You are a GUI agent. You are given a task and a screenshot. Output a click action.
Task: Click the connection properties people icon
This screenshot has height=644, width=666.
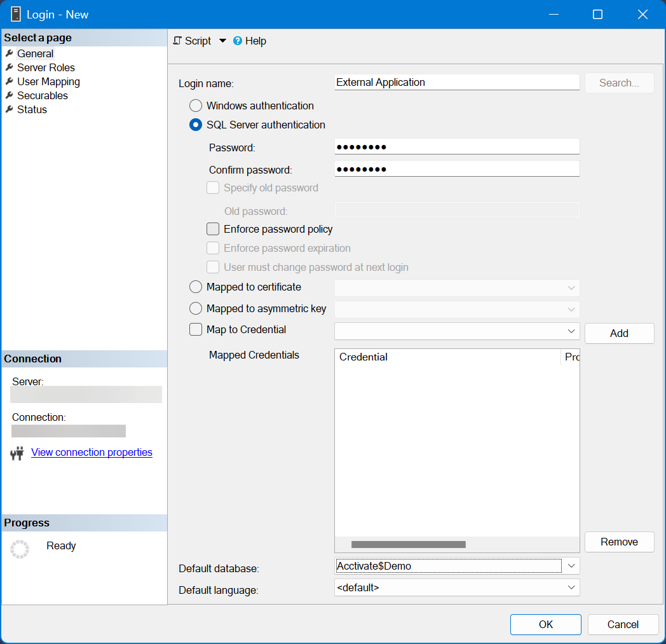[x=17, y=452]
